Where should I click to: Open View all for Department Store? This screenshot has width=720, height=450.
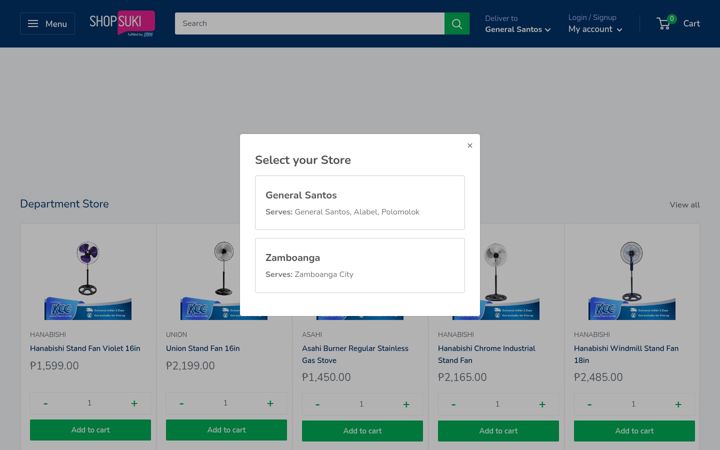pos(684,205)
